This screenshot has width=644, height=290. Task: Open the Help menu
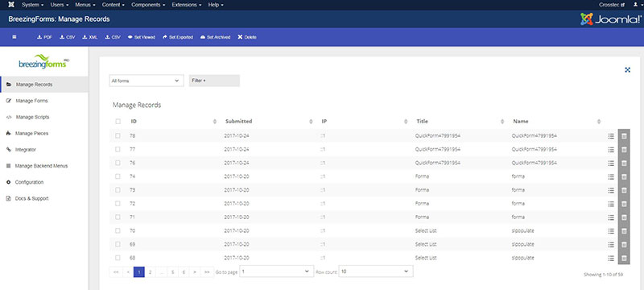pyautogui.click(x=216, y=5)
